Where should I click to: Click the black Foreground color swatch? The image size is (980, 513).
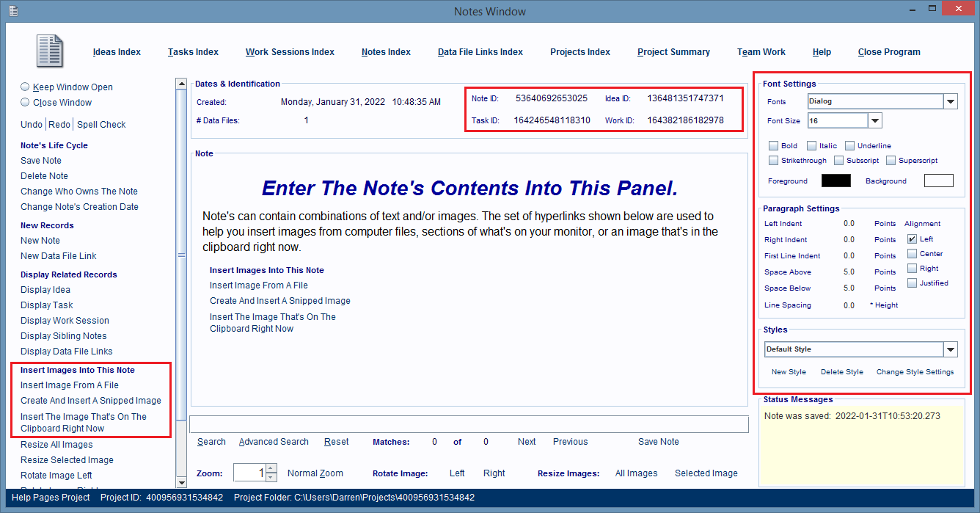[835, 181]
